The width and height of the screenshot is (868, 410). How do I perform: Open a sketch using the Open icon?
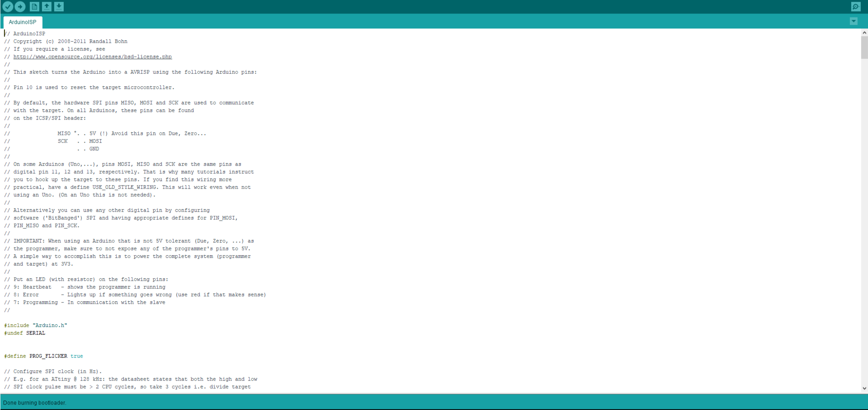point(47,6)
